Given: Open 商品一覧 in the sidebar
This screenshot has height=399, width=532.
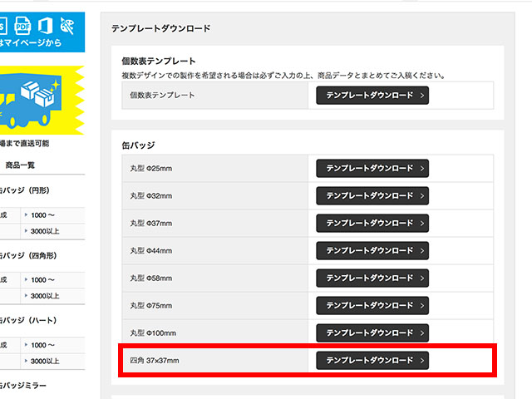Looking at the screenshot, I should click(20, 165).
